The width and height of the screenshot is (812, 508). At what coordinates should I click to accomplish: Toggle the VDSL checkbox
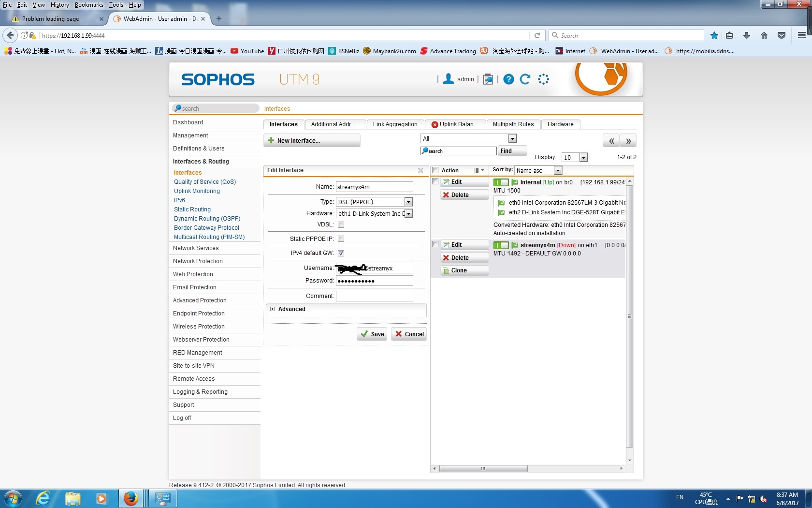tap(341, 224)
